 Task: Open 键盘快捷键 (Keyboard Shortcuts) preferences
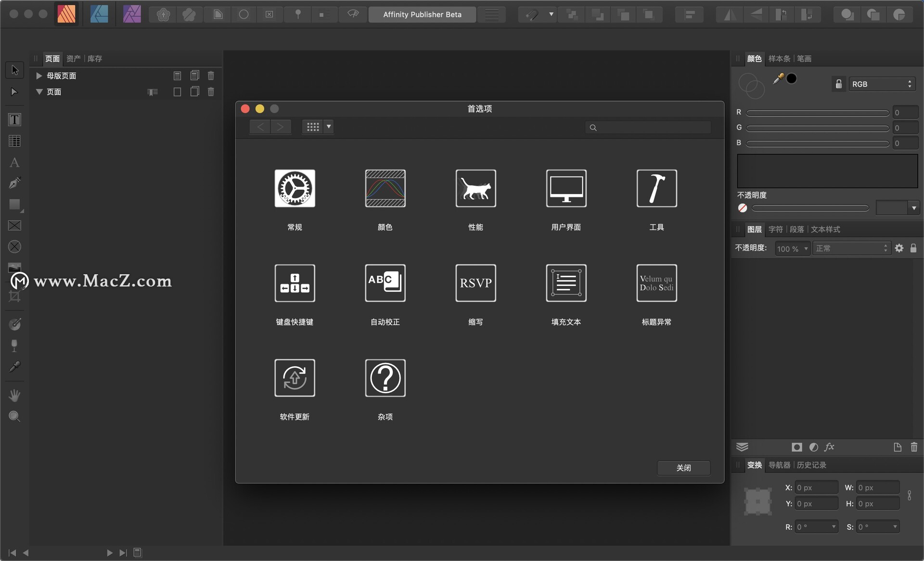(295, 283)
